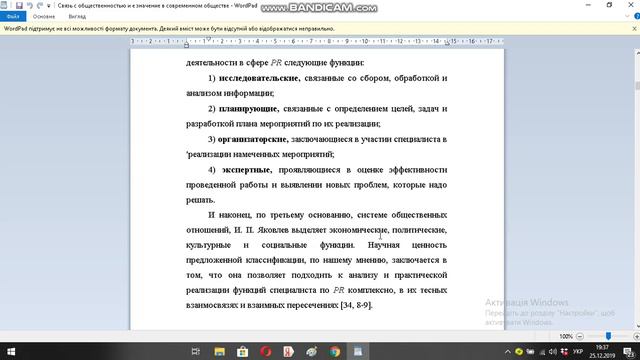Click the right indent marker on ruler
The image size is (640, 360).
pos(447,43)
